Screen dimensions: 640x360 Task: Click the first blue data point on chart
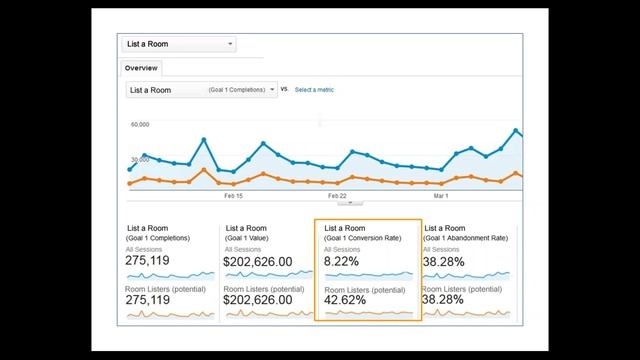130,169
